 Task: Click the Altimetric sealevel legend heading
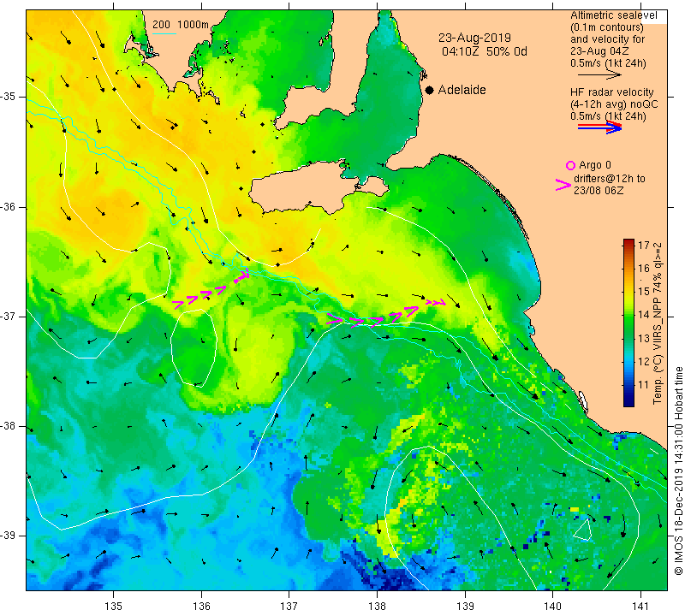pyautogui.click(x=613, y=15)
